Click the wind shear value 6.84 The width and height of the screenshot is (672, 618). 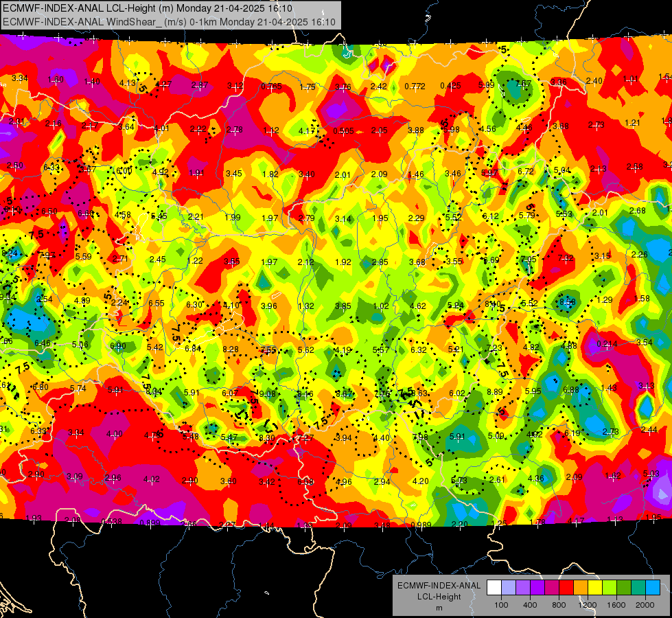click(x=193, y=348)
